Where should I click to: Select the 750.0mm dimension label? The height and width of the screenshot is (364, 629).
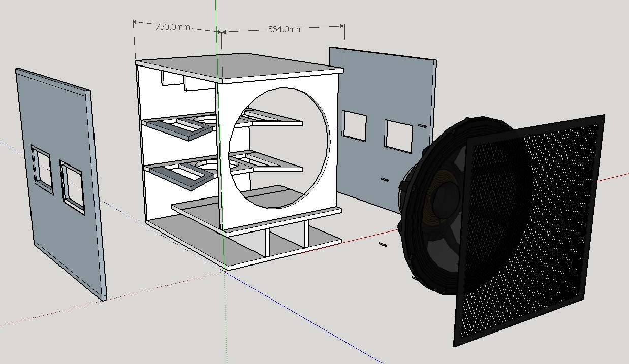pyautogui.click(x=172, y=27)
